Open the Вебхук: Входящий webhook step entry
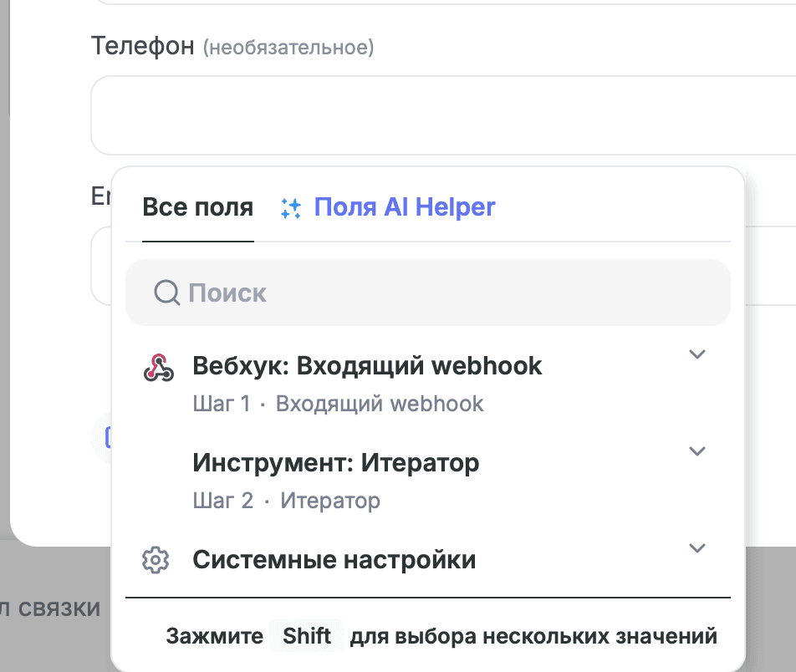The height and width of the screenshot is (672, 796). [x=367, y=365]
